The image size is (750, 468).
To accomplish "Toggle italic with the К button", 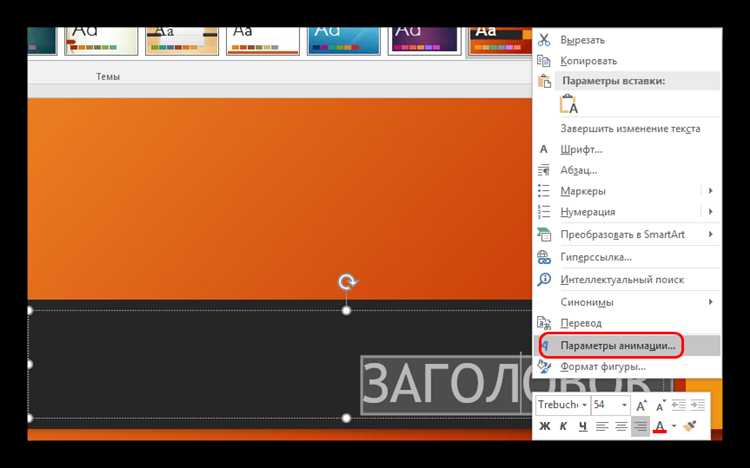I will coord(563,426).
